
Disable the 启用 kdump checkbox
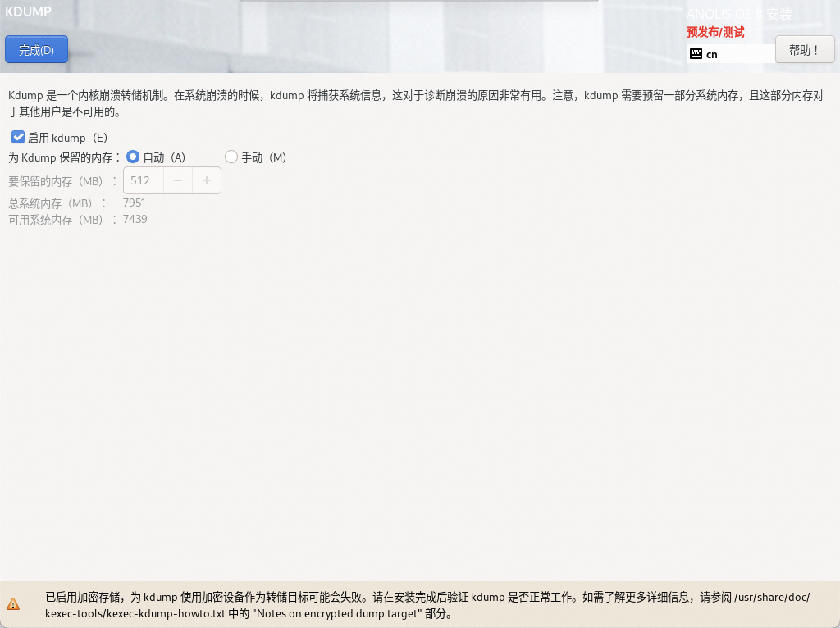[18, 138]
